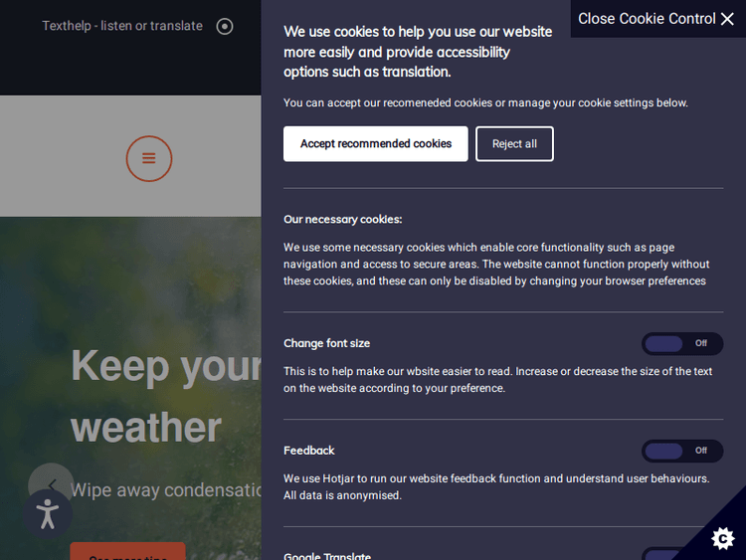Click Accept recommended cookies button
Viewport: 746px width, 560px height.
pos(375,144)
